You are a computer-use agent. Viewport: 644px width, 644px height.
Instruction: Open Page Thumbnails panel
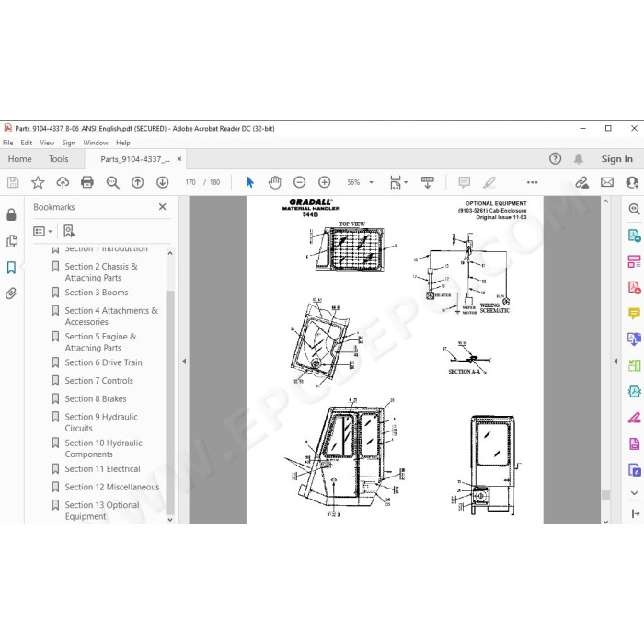pos(12,241)
